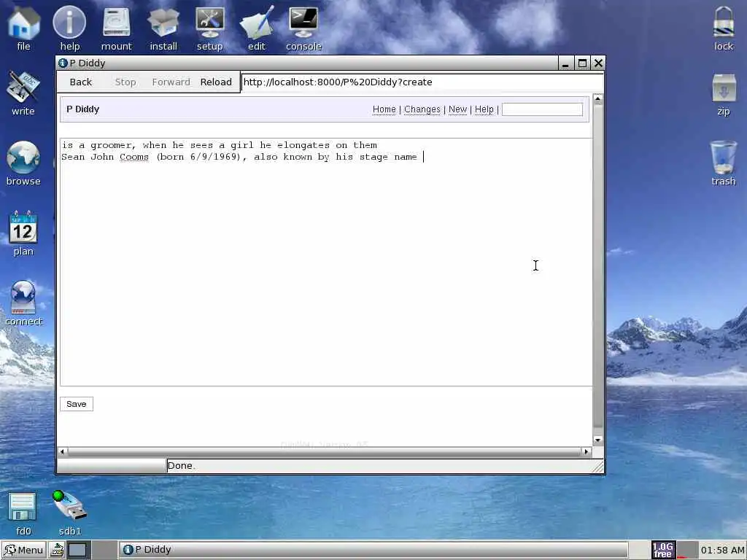
Task: Click the window title bar icon
Action: 63,63
